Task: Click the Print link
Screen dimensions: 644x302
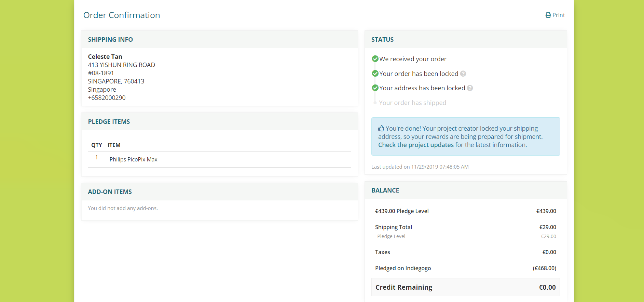Action: coord(555,15)
